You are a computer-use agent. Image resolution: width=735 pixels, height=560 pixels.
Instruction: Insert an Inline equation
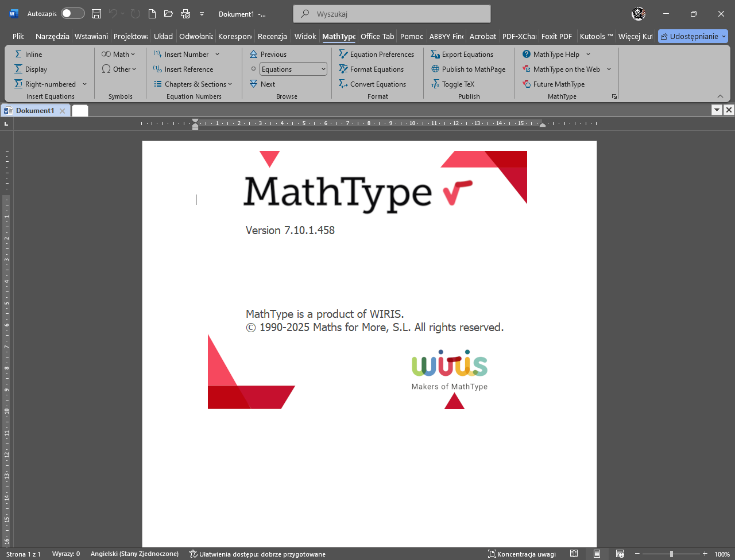pyautogui.click(x=28, y=54)
